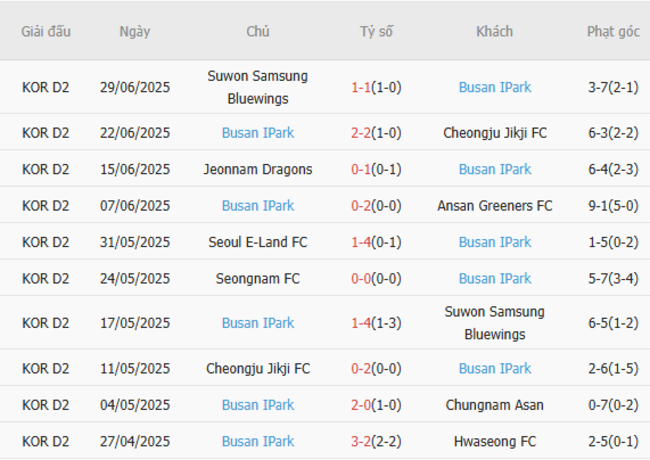Viewport: 650px width, 460px height.
Task: Click the "Tỷ số" column header
Action: tap(377, 31)
